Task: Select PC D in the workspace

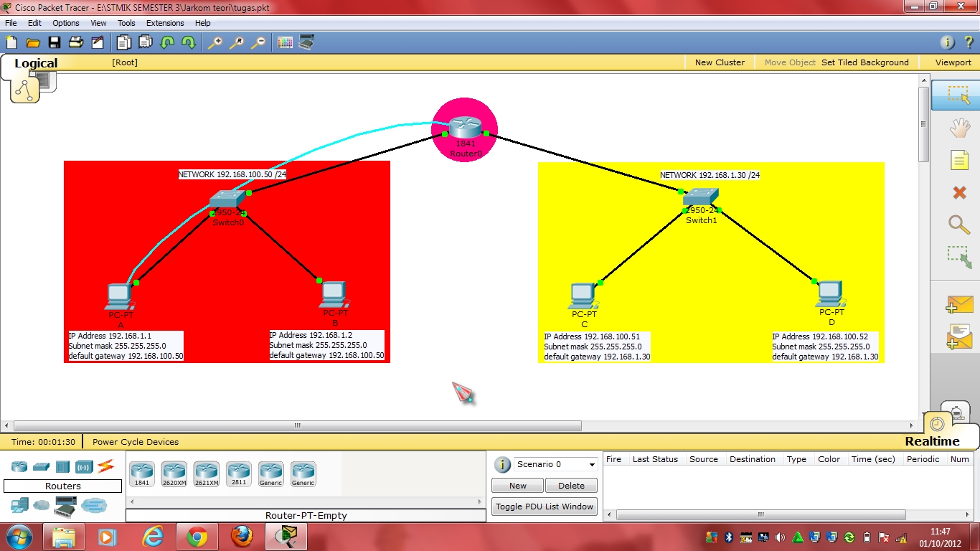Action: tap(830, 294)
